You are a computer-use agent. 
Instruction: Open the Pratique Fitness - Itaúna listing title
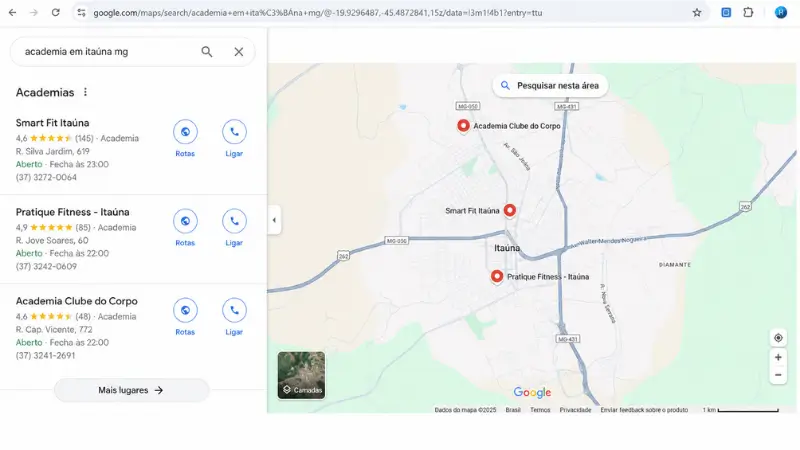(72, 212)
